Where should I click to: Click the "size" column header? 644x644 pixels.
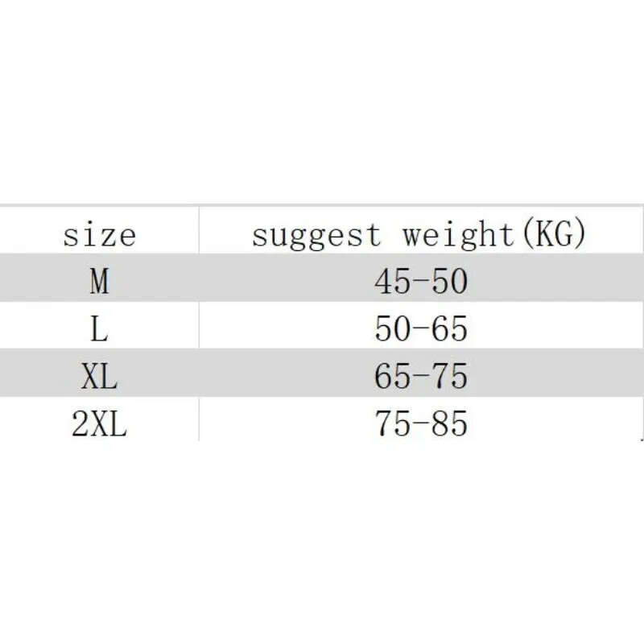[x=99, y=235]
